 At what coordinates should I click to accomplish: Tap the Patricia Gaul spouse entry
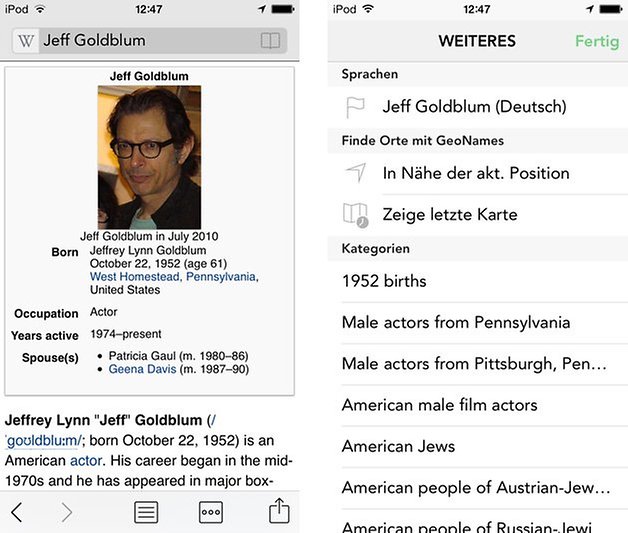[x=178, y=356]
